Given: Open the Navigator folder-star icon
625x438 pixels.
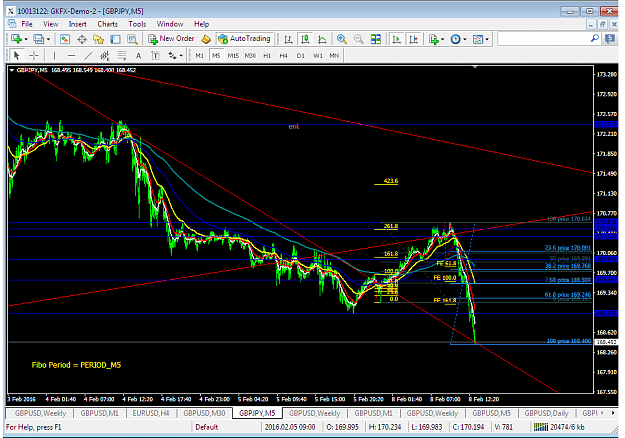Looking at the screenshot, I should coord(98,39).
